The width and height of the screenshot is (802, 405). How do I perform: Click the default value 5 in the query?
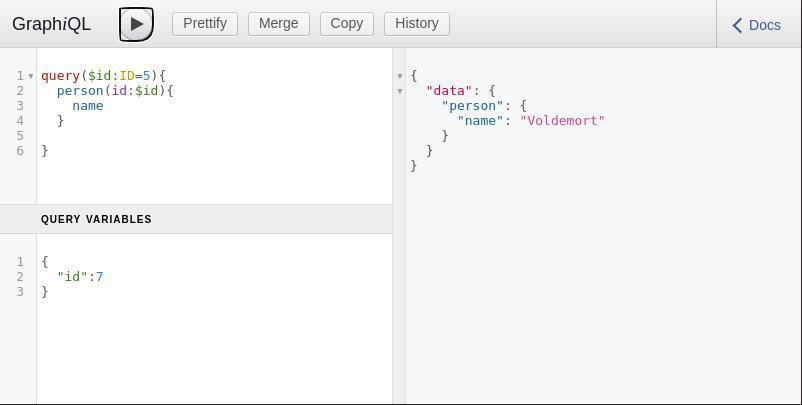point(146,75)
